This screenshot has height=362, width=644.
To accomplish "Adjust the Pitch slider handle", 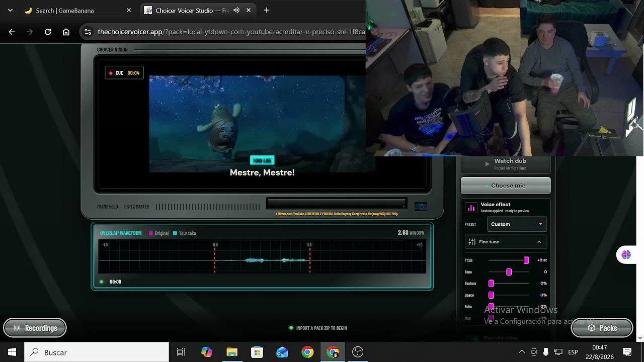I will [526, 260].
